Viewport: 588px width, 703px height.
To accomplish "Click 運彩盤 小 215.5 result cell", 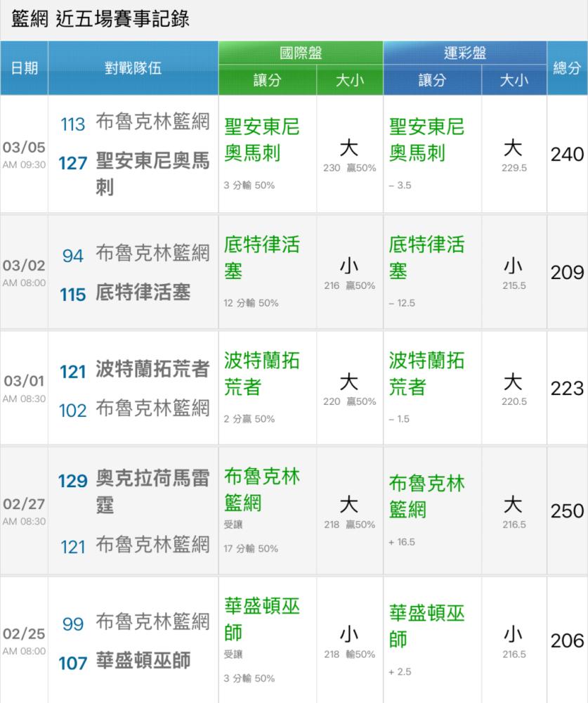I will pos(514,273).
